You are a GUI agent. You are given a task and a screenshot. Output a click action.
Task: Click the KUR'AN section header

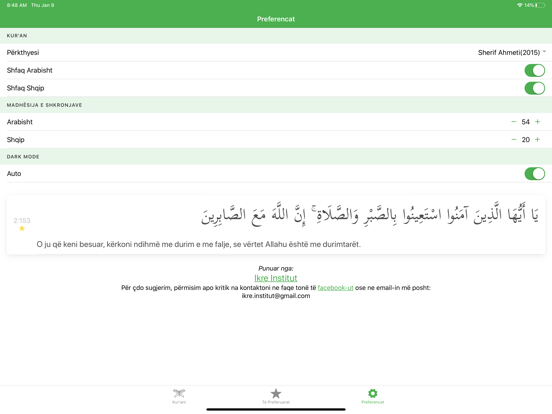[17, 36]
